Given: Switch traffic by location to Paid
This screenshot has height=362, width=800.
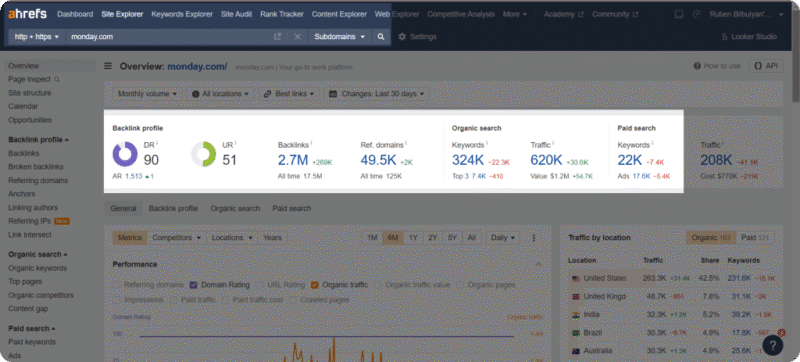Looking at the screenshot, I should click(755, 238).
